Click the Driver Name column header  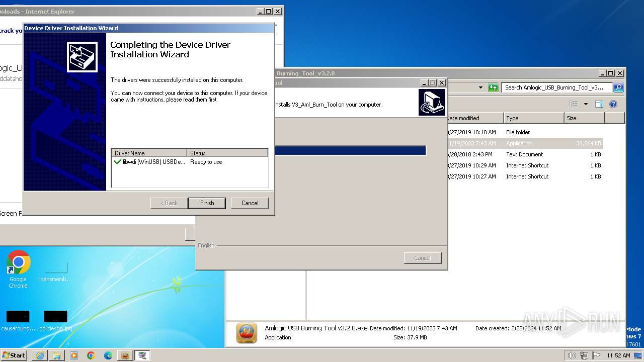[149, 153]
